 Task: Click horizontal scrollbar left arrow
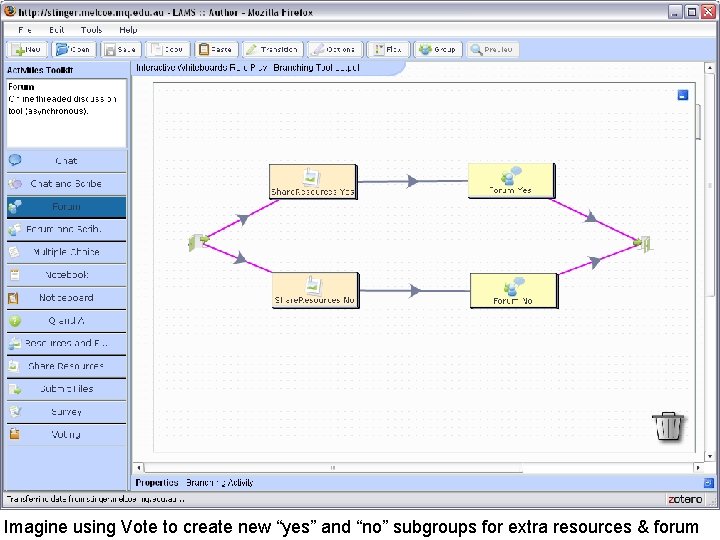(x=139, y=467)
